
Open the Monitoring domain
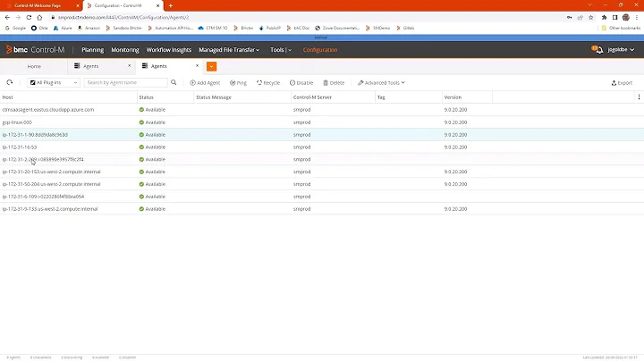[x=125, y=50]
